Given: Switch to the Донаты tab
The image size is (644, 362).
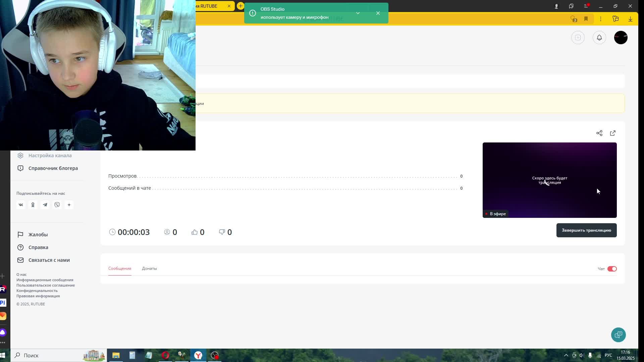Looking at the screenshot, I should 149,268.
